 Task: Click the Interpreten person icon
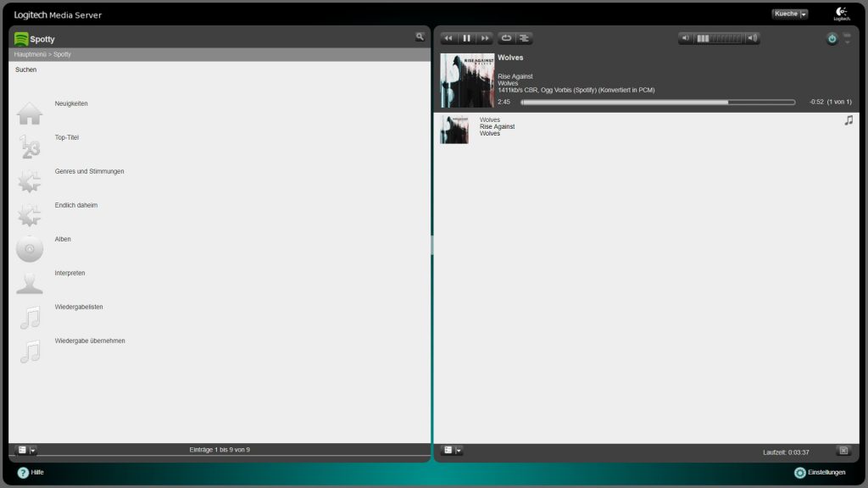30,283
